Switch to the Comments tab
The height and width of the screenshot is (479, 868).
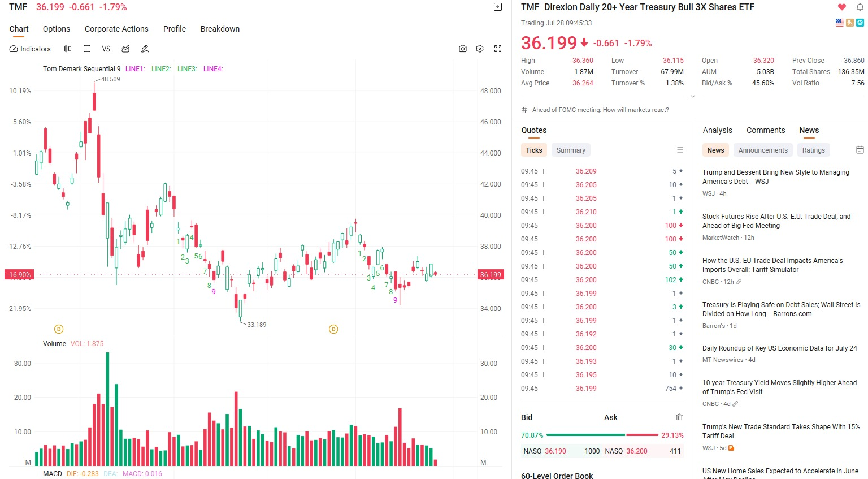point(766,130)
